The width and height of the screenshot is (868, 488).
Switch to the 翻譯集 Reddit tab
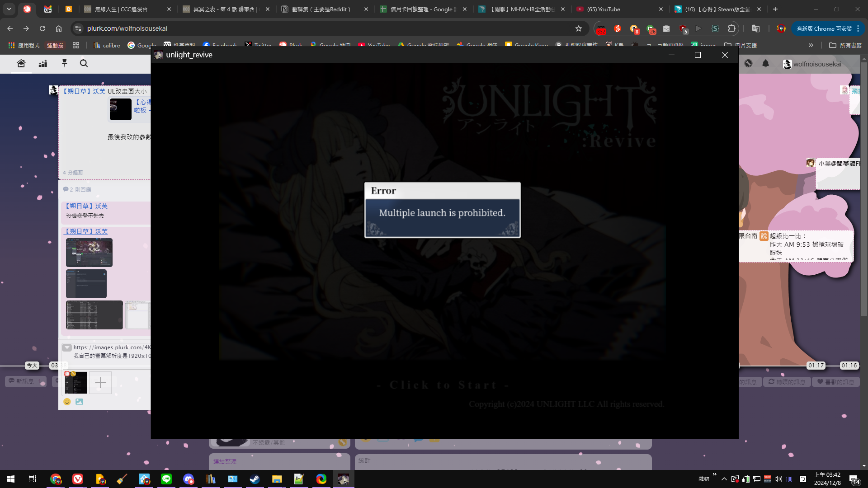(x=323, y=9)
